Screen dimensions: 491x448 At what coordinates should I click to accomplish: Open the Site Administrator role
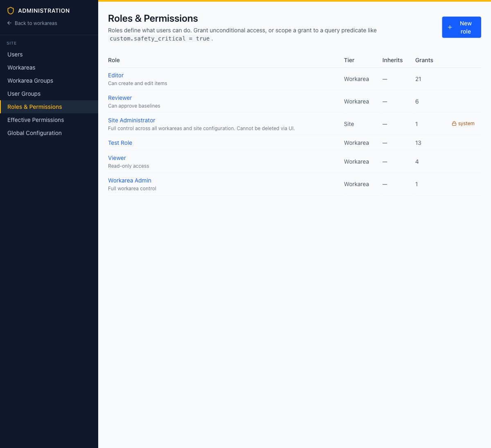132,120
